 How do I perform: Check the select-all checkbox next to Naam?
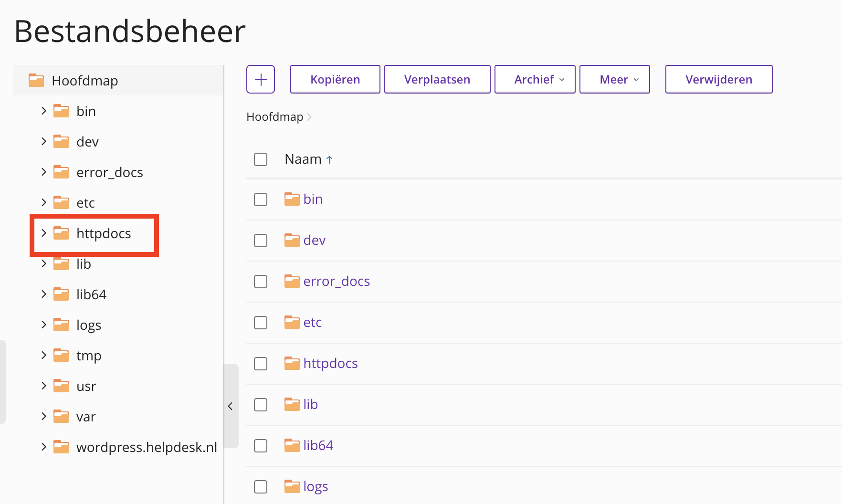point(261,159)
